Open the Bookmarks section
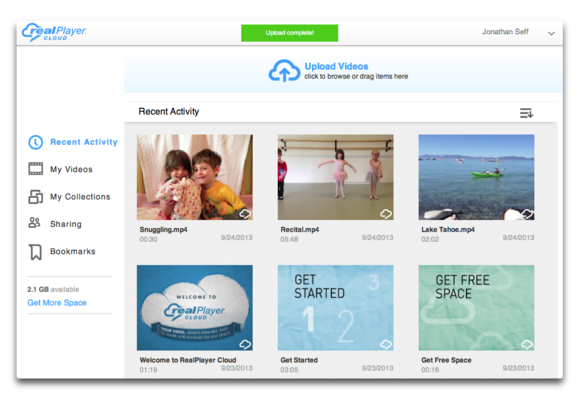 tap(73, 251)
